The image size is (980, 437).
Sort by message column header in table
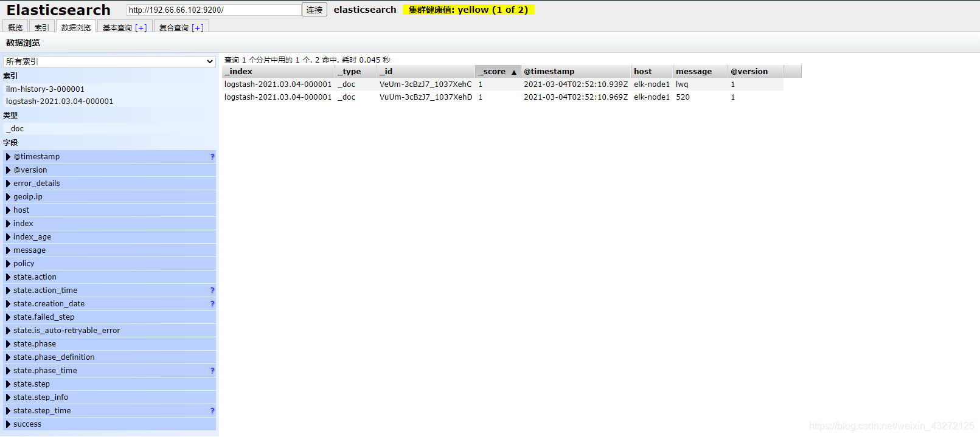tap(701, 71)
